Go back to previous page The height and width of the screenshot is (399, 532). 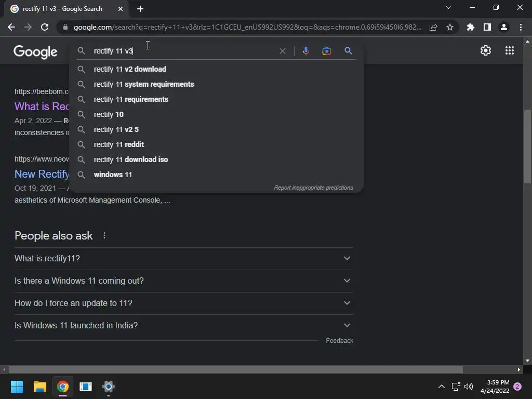(11, 27)
